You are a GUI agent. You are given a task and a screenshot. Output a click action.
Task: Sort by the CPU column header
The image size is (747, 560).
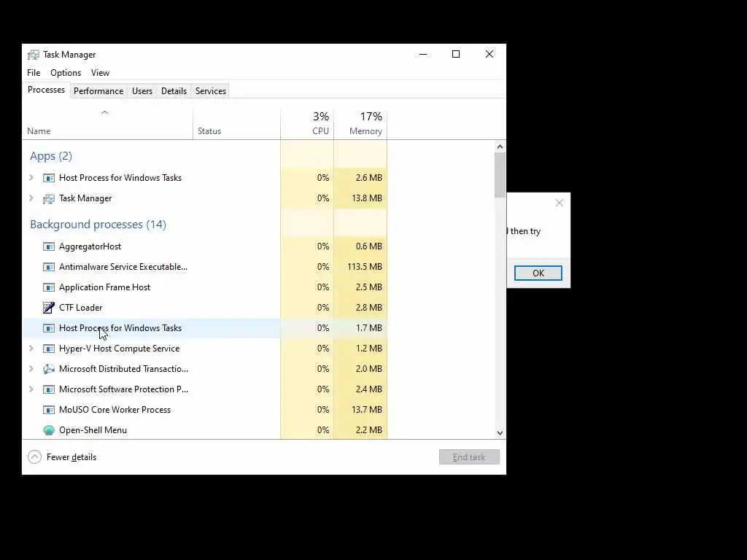[x=307, y=124]
